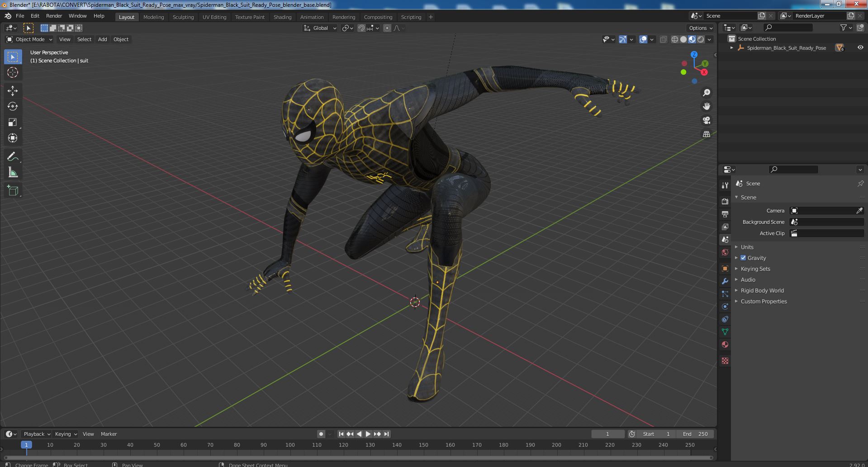Pin the Scene properties panel
The height and width of the screenshot is (467, 868).
(860, 184)
